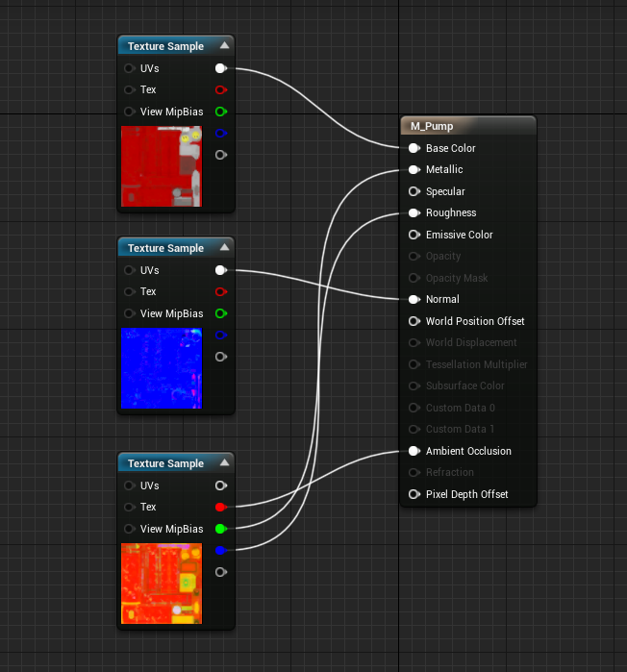
Task: Click alpha output pin of top Texture Sample
Action: pos(221,155)
